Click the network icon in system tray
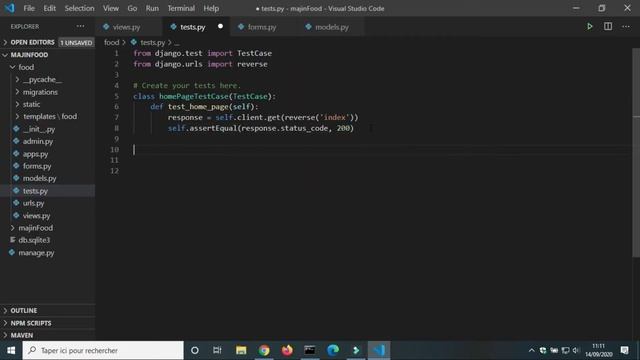The image size is (640, 360). pyautogui.click(x=565, y=350)
